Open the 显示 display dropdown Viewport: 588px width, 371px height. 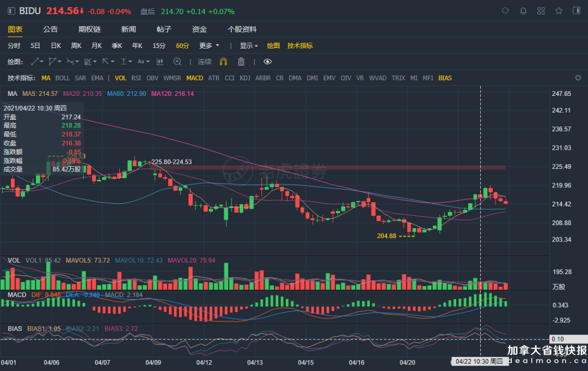249,46
